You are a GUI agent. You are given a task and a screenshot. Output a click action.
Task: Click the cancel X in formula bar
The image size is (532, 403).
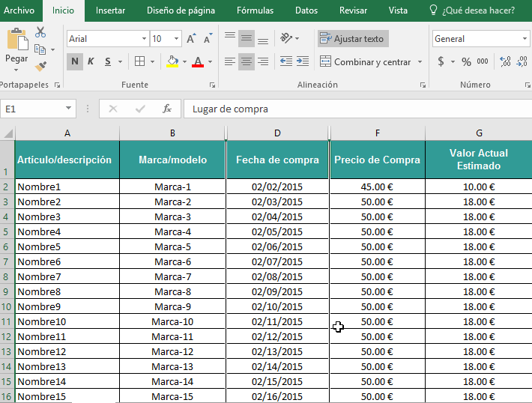point(113,109)
